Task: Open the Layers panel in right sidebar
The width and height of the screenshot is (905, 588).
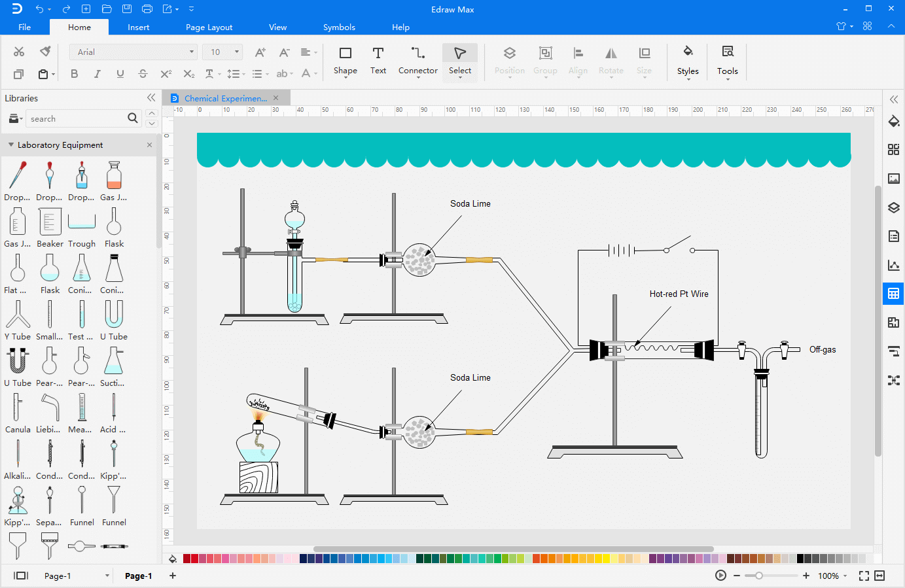Action: [x=893, y=207]
